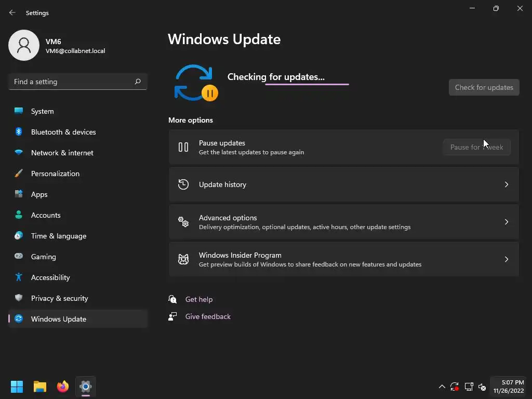Click the muted volume tray icon

click(482, 387)
